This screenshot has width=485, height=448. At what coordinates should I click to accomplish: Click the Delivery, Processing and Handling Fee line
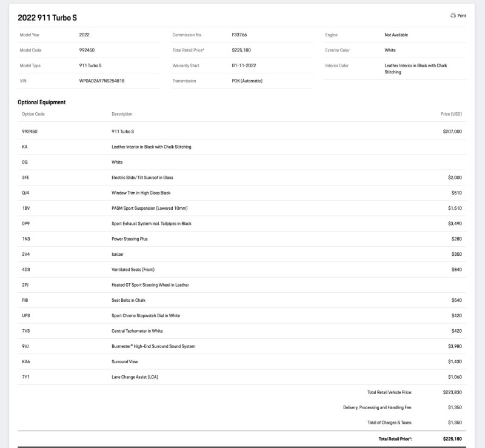pyautogui.click(x=402, y=407)
